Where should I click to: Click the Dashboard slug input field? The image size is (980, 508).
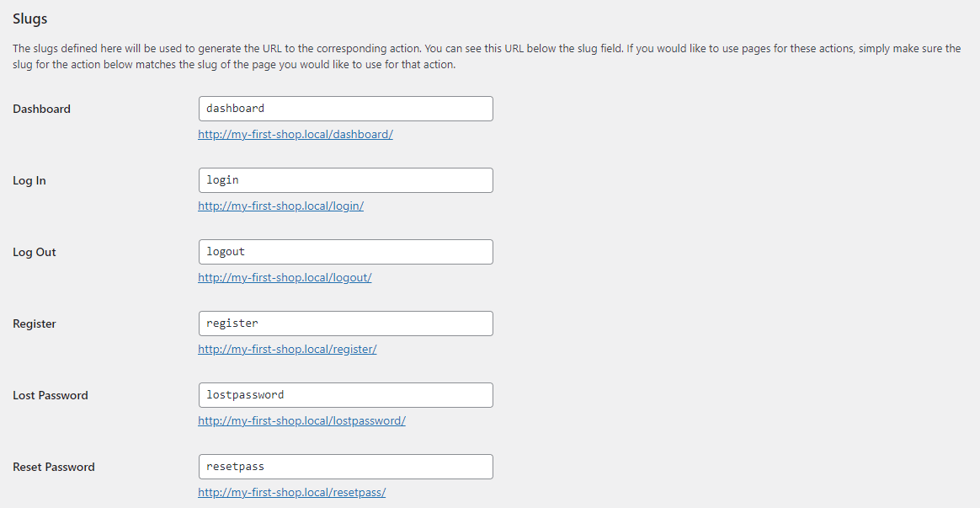[x=345, y=109]
